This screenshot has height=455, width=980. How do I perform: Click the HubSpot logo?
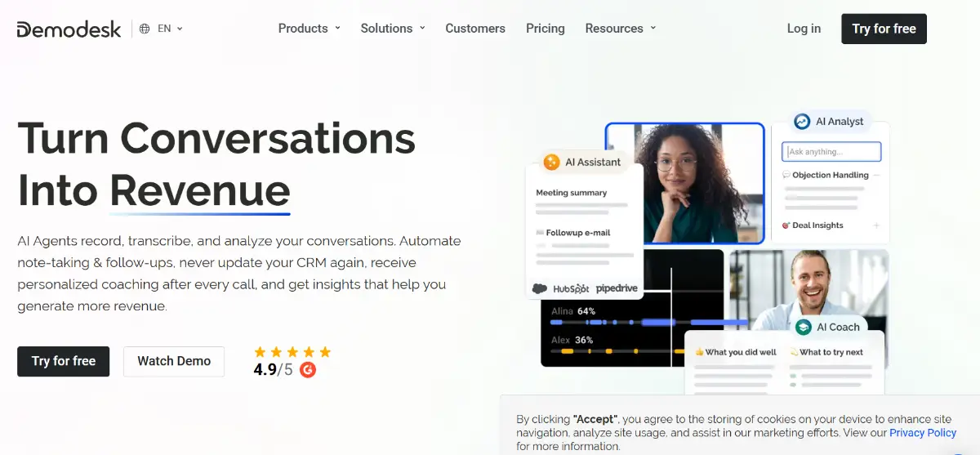tap(571, 288)
